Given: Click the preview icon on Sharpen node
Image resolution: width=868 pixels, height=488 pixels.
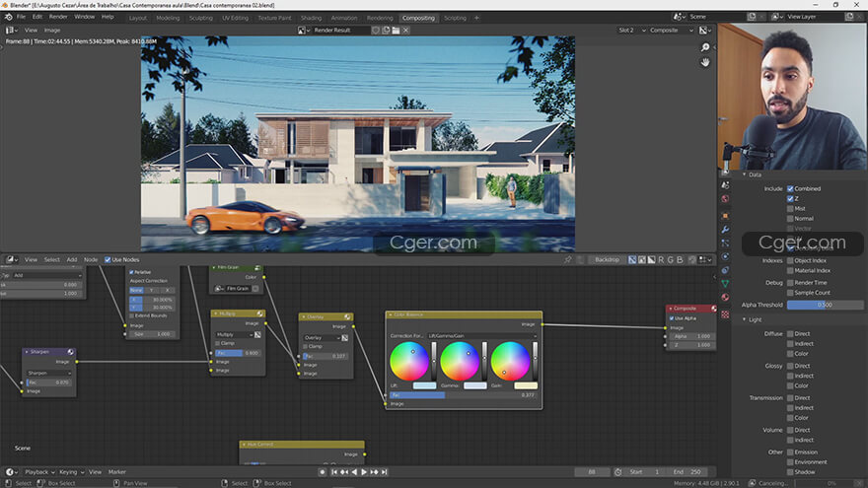Looking at the screenshot, I should (70, 352).
